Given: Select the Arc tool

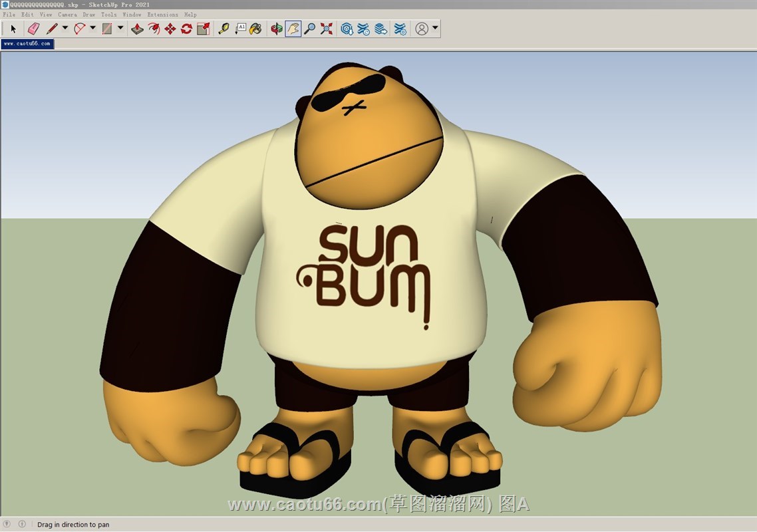Looking at the screenshot, I should point(80,29).
